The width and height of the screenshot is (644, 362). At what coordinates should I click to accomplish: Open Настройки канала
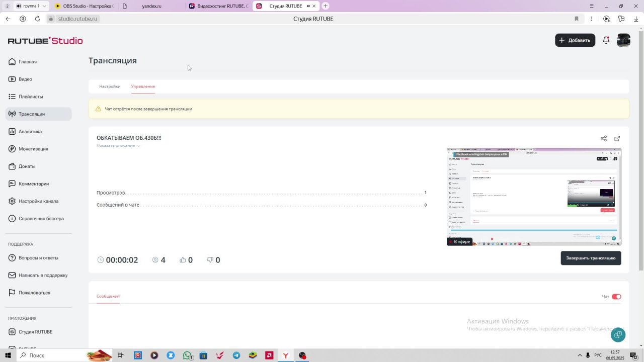(x=38, y=201)
